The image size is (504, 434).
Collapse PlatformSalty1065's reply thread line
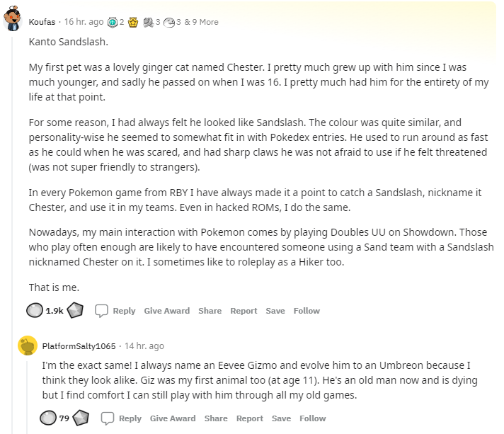[x=28, y=397]
